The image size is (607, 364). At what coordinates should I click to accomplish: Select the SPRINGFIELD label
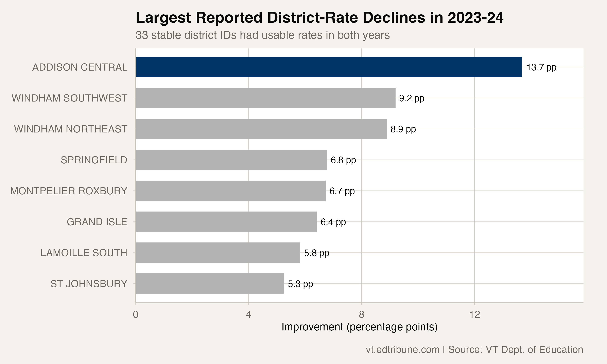pos(94,160)
